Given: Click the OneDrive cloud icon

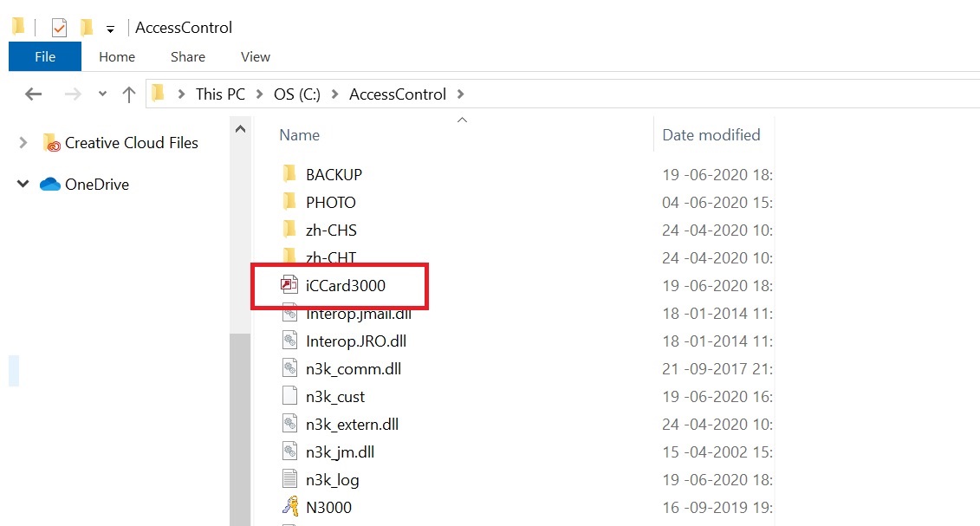Looking at the screenshot, I should coord(50,185).
